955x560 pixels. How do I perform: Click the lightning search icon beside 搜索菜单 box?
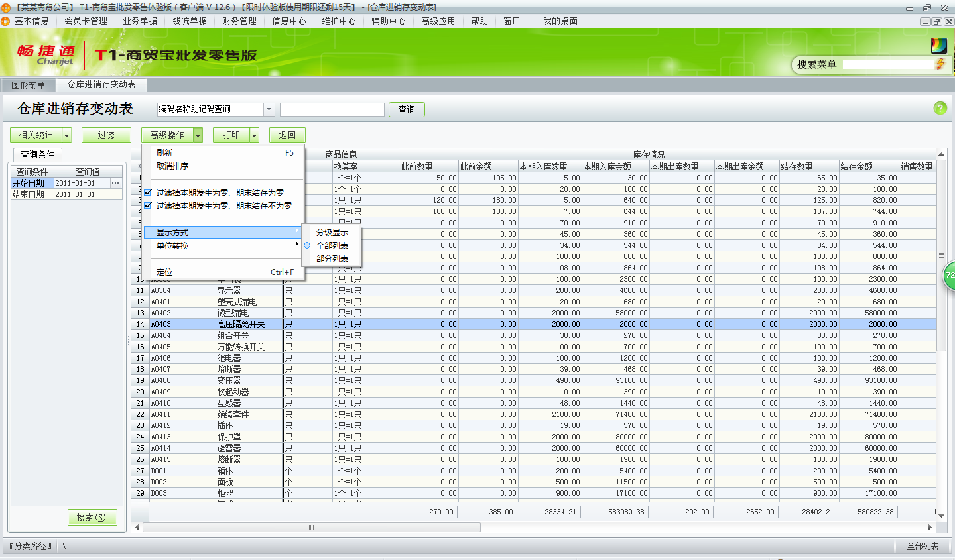941,64
